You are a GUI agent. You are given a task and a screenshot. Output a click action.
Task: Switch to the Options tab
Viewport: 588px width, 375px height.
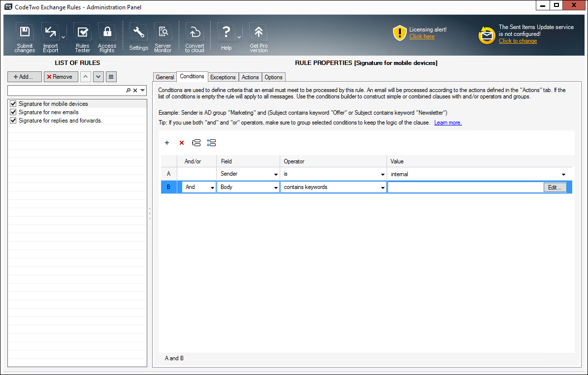[x=273, y=77]
